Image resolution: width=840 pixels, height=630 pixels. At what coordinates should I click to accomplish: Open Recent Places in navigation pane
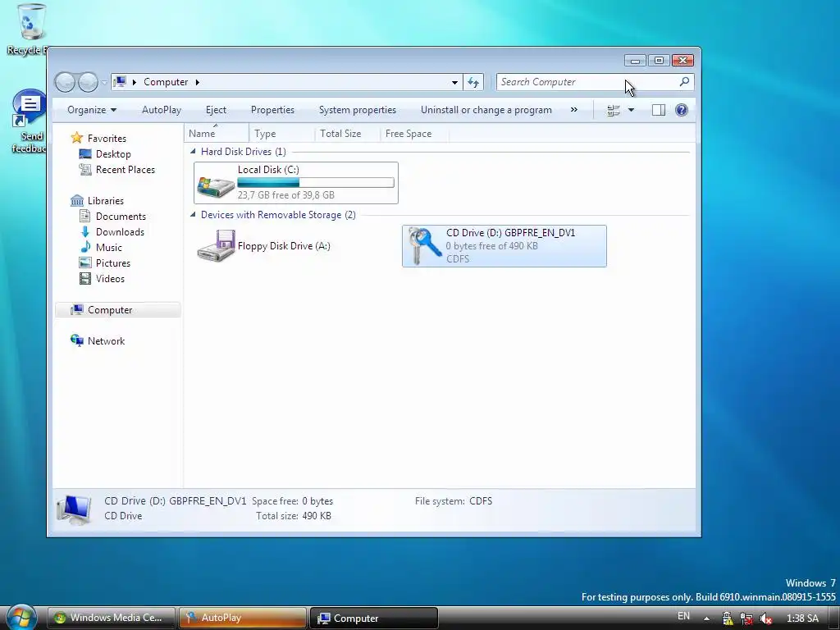[125, 169]
